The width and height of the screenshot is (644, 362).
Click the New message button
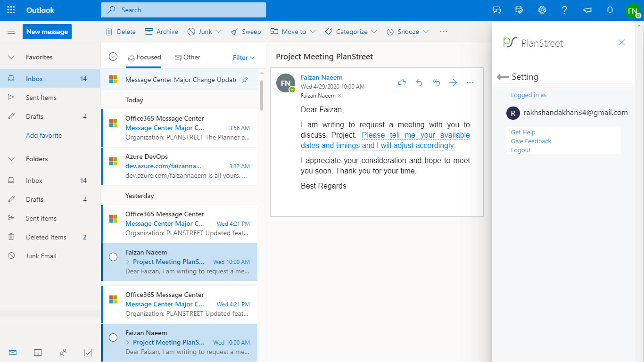click(x=47, y=32)
